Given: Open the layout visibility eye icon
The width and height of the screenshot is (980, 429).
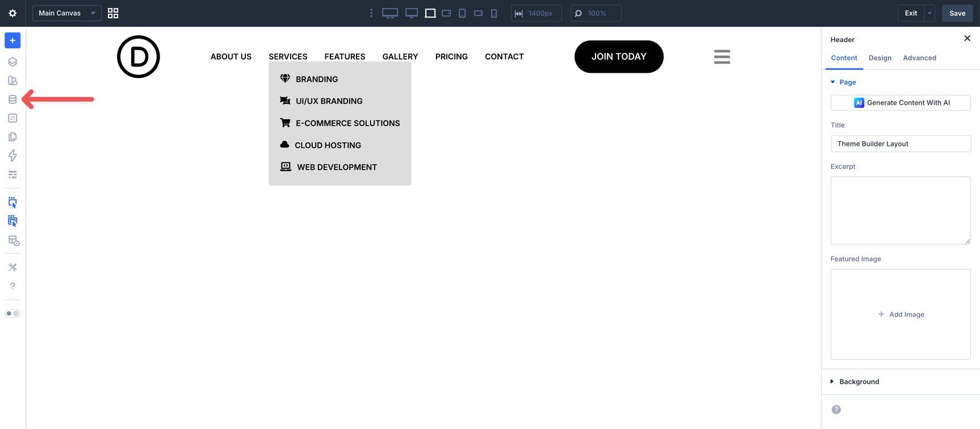Looking at the screenshot, I should 14,241.
